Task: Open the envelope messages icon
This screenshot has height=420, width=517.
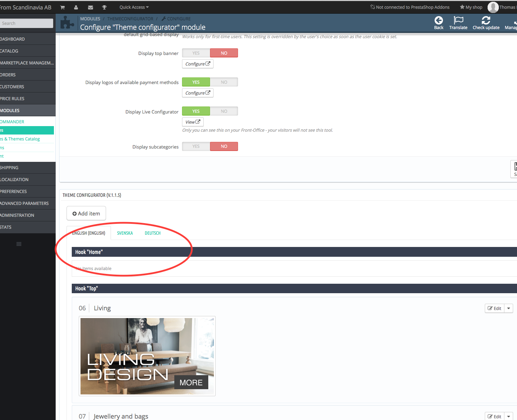Action: point(90,7)
